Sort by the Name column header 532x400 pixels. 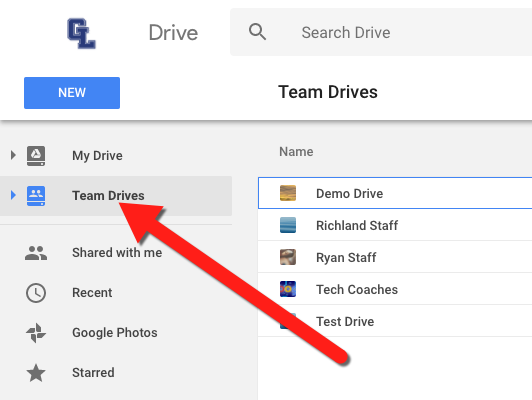[x=296, y=152]
